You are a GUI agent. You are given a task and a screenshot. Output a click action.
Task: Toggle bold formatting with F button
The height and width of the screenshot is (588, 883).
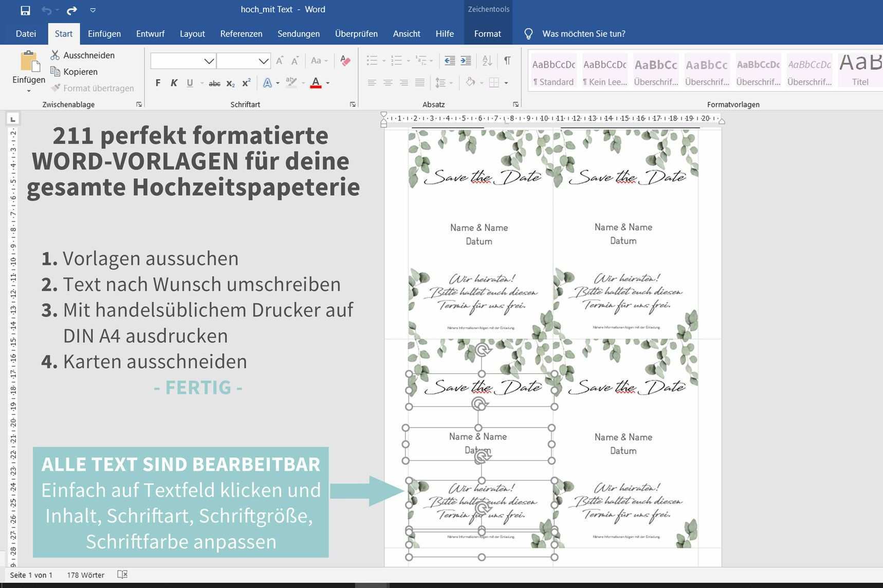point(158,83)
